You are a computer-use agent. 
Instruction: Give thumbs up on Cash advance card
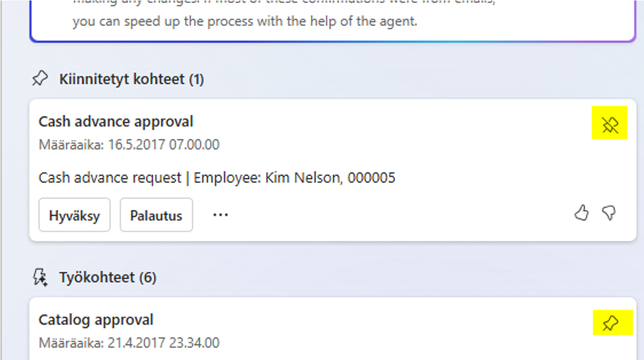click(582, 212)
